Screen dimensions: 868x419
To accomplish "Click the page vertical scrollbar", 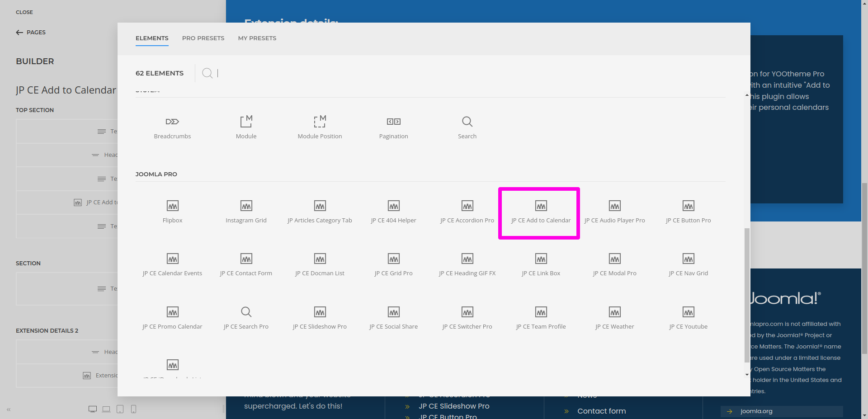I will [x=864, y=269].
